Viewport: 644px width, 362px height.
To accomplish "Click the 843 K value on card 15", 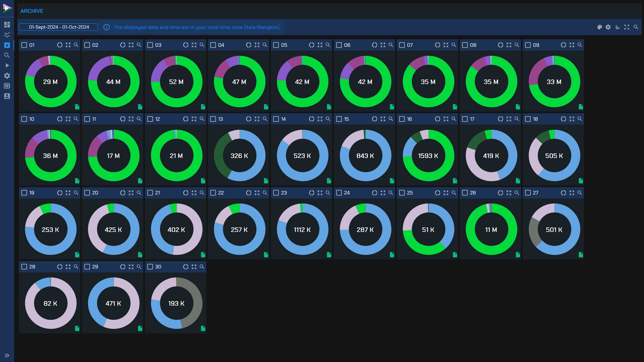I will tap(365, 156).
